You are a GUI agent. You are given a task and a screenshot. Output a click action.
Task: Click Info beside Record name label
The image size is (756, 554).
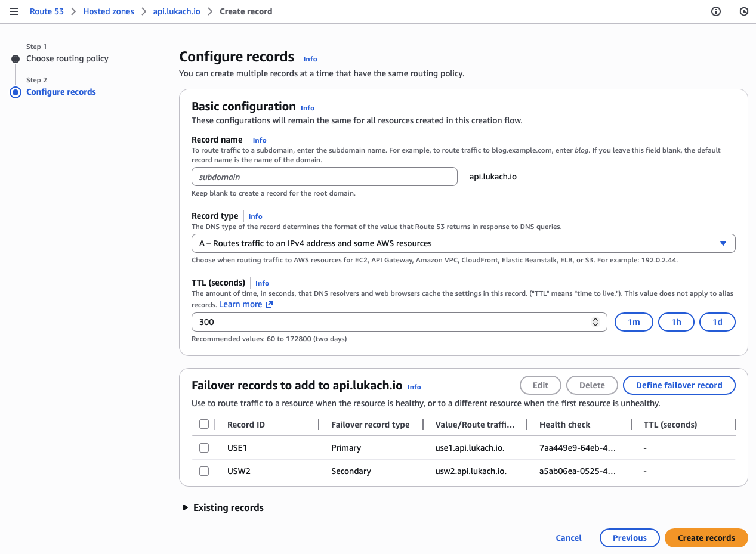(x=260, y=140)
